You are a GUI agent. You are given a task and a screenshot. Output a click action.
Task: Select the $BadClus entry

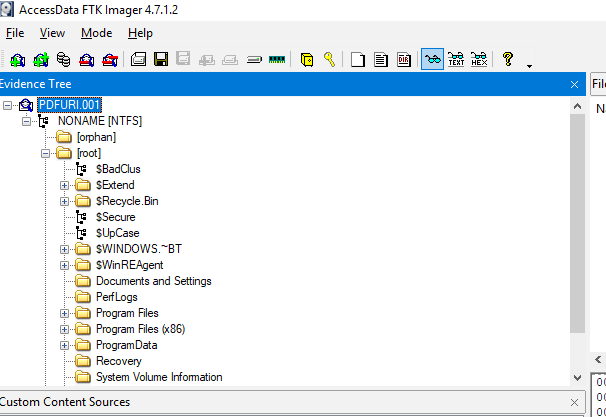(118, 169)
